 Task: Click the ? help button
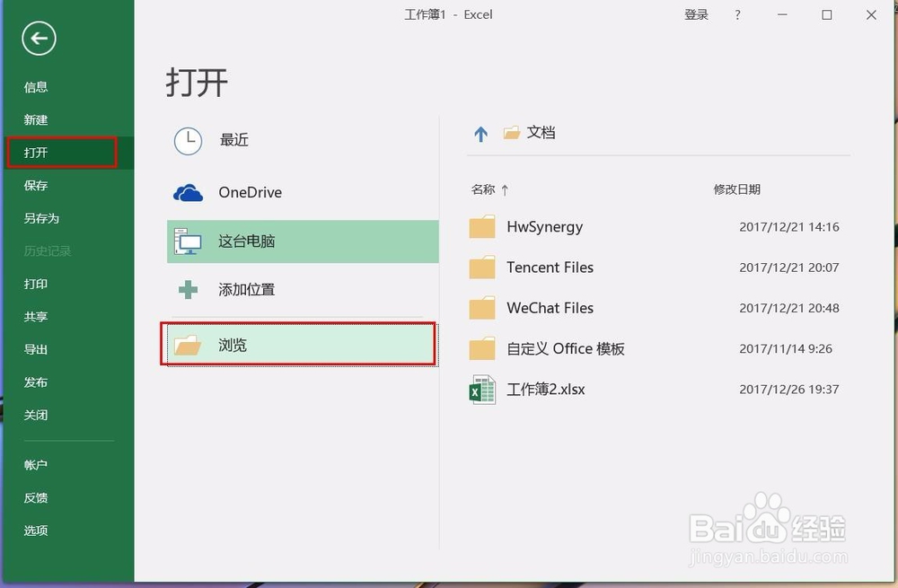coord(736,14)
